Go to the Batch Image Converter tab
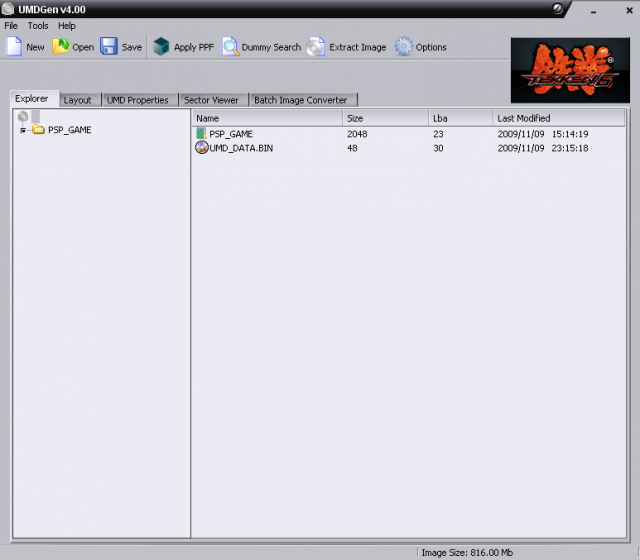This screenshot has height=560, width=640. (300, 100)
